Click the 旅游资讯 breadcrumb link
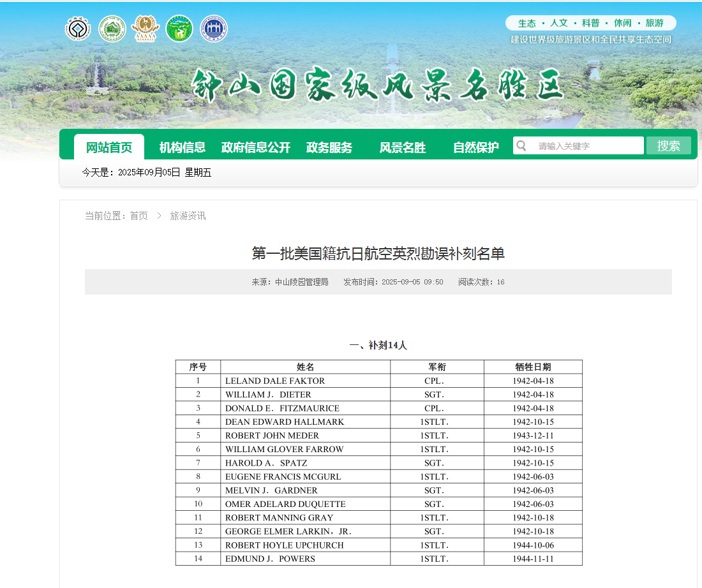Viewport: 702px width, 588px height. (188, 216)
